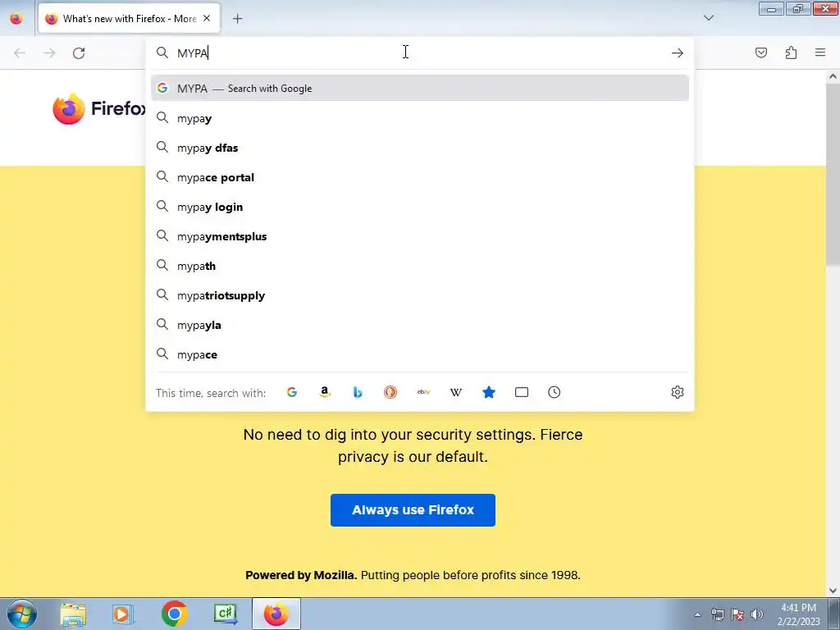The image size is (840, 630).
Task: Search this time with DuckDuckGo
Action: pyautogui.click(x=390, y=392)
